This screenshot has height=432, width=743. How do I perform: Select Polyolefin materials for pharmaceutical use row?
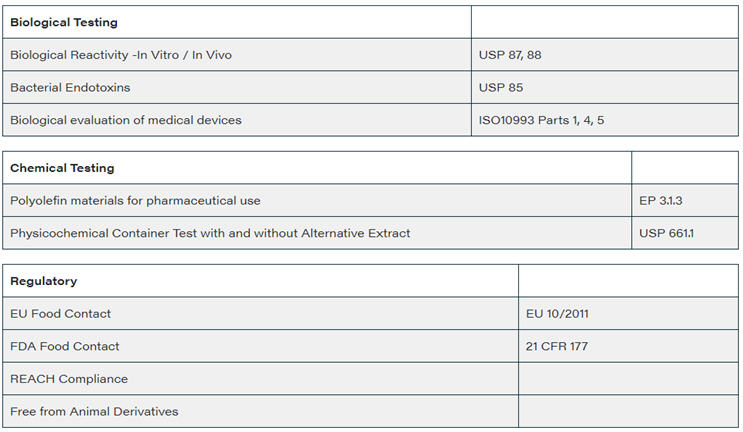pyautogui.click(x=135, y=201)
